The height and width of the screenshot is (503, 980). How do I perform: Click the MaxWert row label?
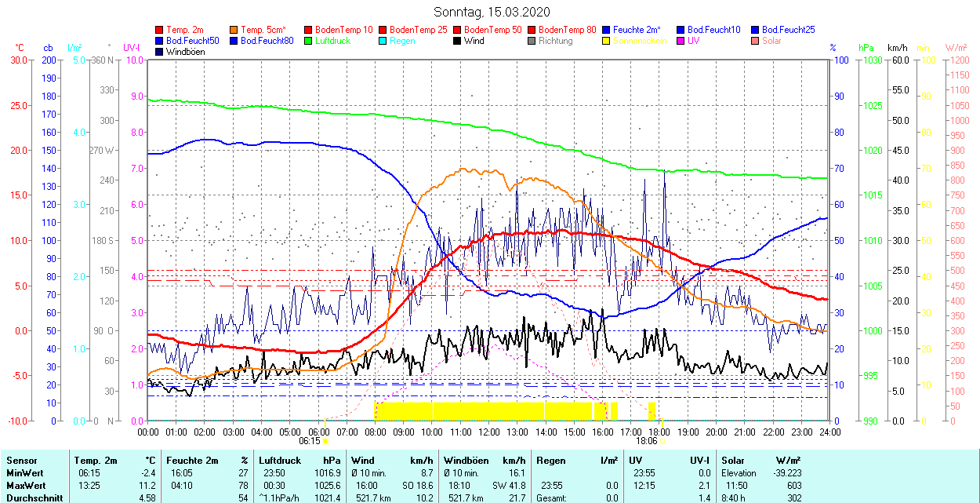pos(27,473)
